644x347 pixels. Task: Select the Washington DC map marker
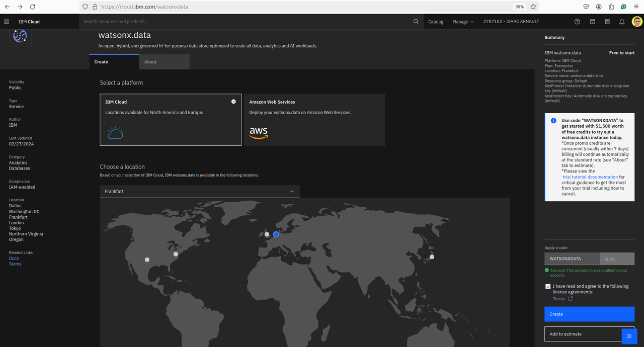[176, 254]
